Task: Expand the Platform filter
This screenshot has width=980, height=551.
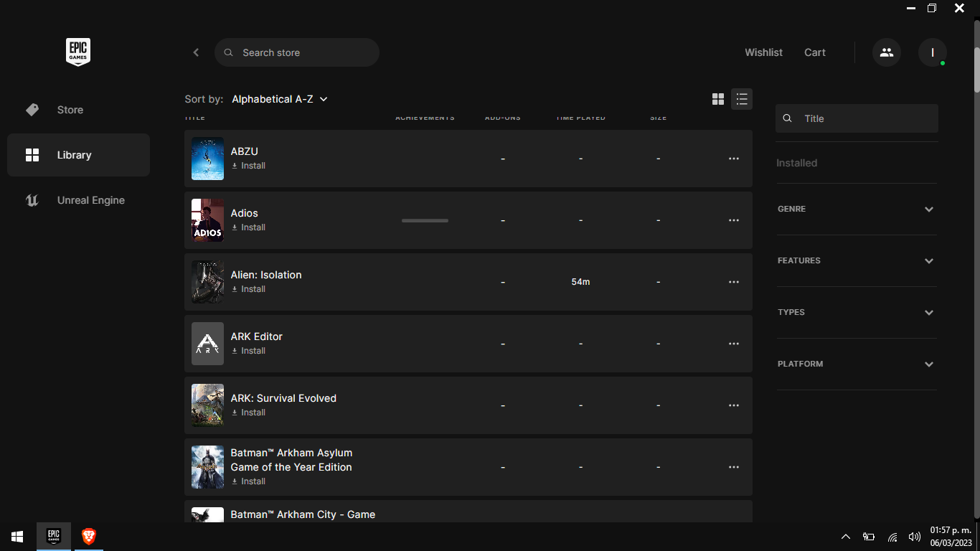Action: point(857,364)
